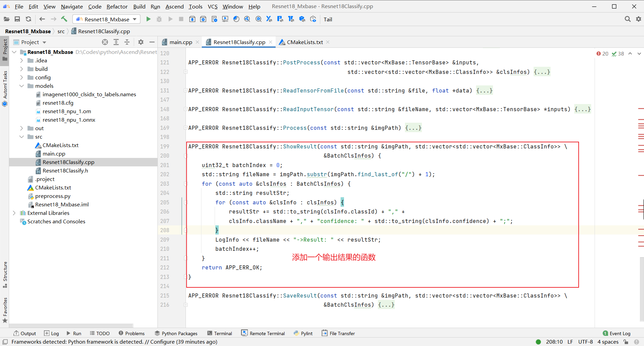The image size is (644, 346).
Task: Open the Problems tool window
Action: pos(131,333)
